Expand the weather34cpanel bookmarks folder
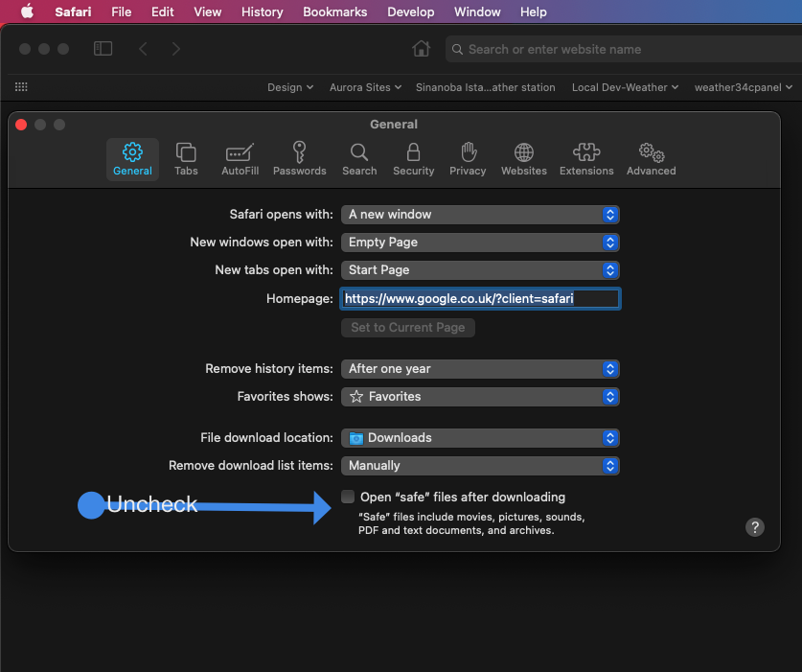The width and height of the screenshot is (802, 672). coord(744,87)
